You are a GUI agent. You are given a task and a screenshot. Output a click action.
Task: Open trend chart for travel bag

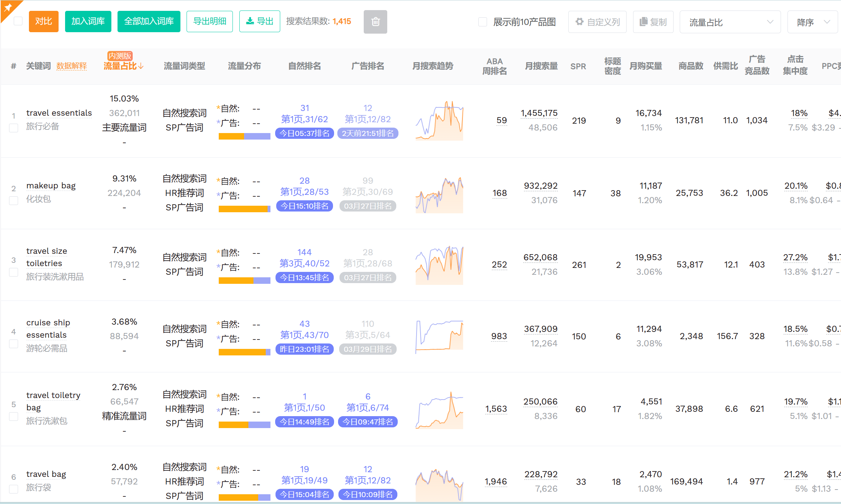point(439,484)
